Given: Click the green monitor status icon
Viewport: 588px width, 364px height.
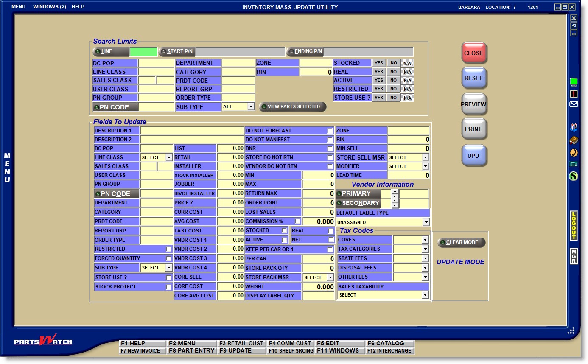Looking at the screenshot, I should pos(574,82).
